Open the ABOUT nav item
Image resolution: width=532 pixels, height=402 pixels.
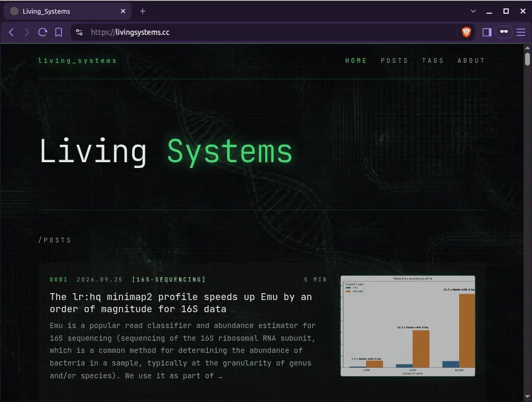[x=471, y=61]
